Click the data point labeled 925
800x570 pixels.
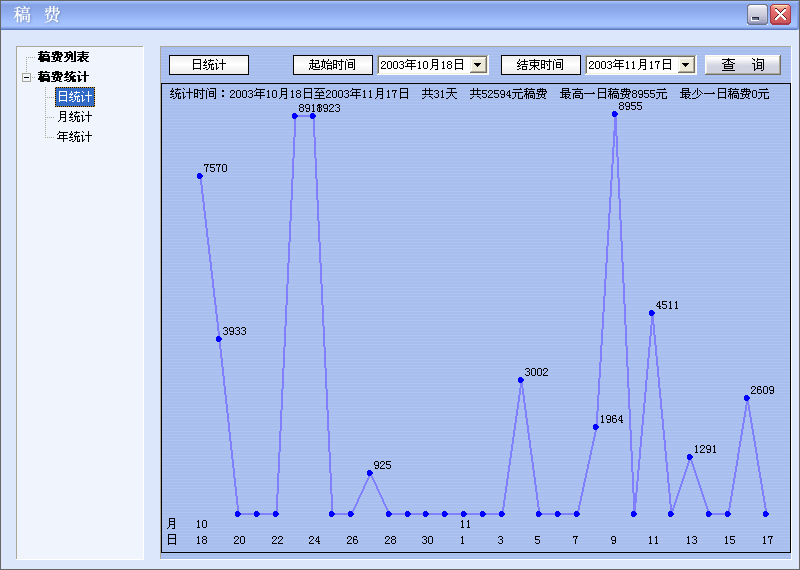pyautogui.click(x=370, y=473)
